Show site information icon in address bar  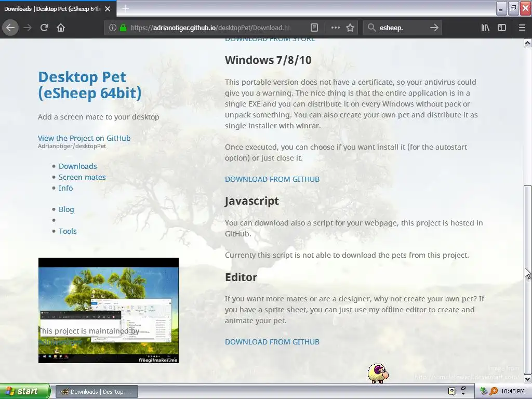coord(113,28)
